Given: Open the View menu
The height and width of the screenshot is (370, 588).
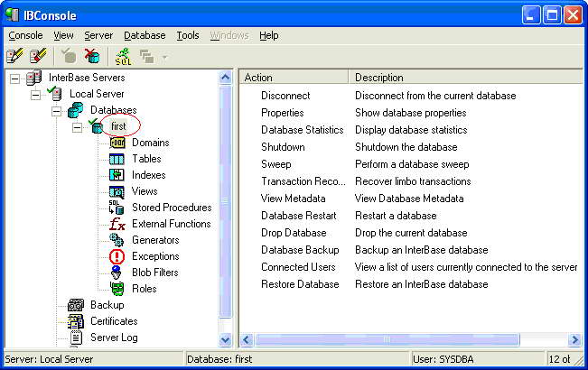Looking at the screenshot, I should (x=63, y=35).
